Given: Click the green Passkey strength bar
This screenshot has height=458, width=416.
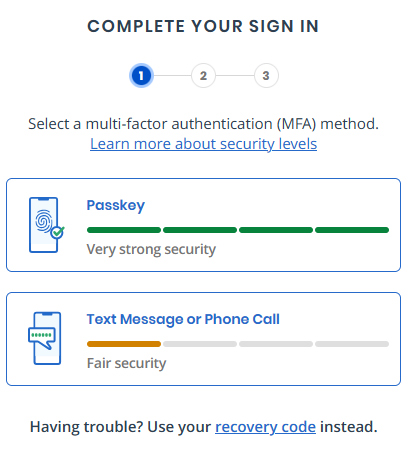Looking at the screenshot, I should [238, 230].
